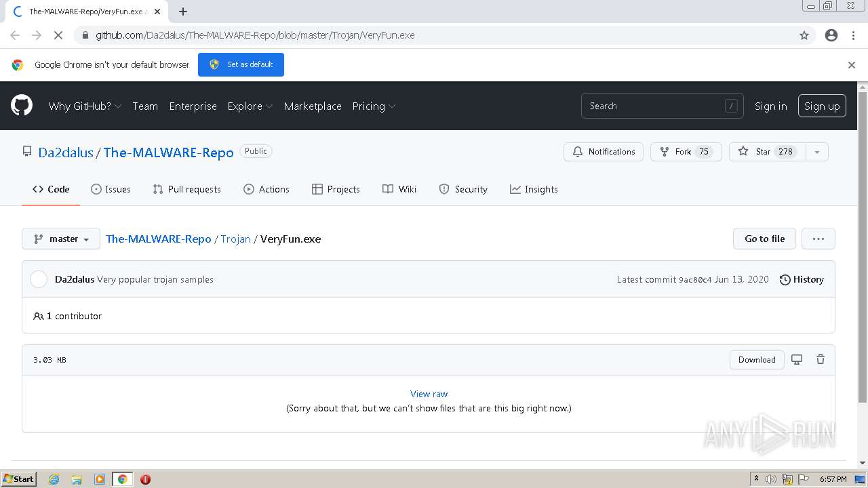Open the Da2dalus owner link in the title
This screenshot has height=488, width=868.
click(x=66, y=152)
